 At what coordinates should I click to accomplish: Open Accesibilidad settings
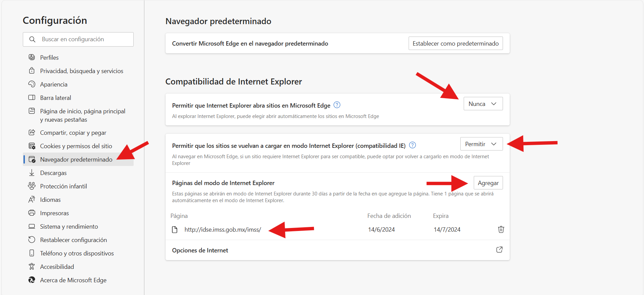(78, 267)
